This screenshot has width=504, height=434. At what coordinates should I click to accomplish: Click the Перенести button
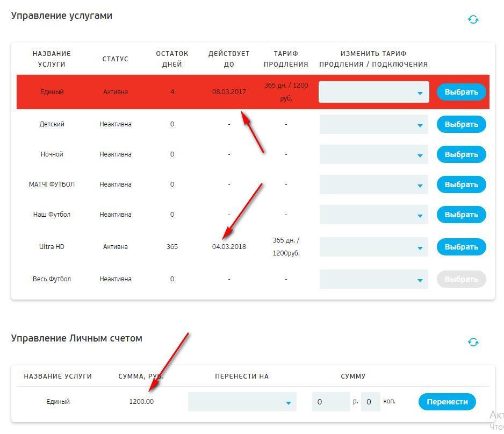pyautogui.click(x=447, y=402)
